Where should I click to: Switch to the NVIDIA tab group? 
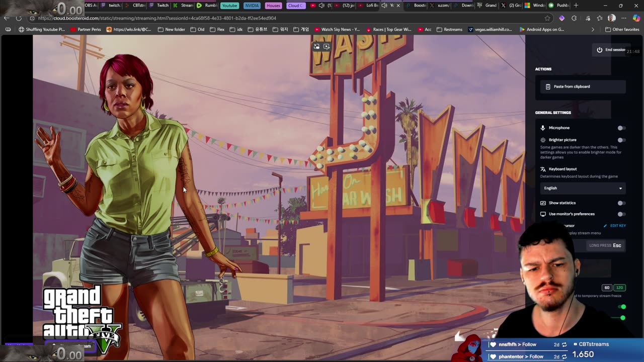click(x=252, y=6)
